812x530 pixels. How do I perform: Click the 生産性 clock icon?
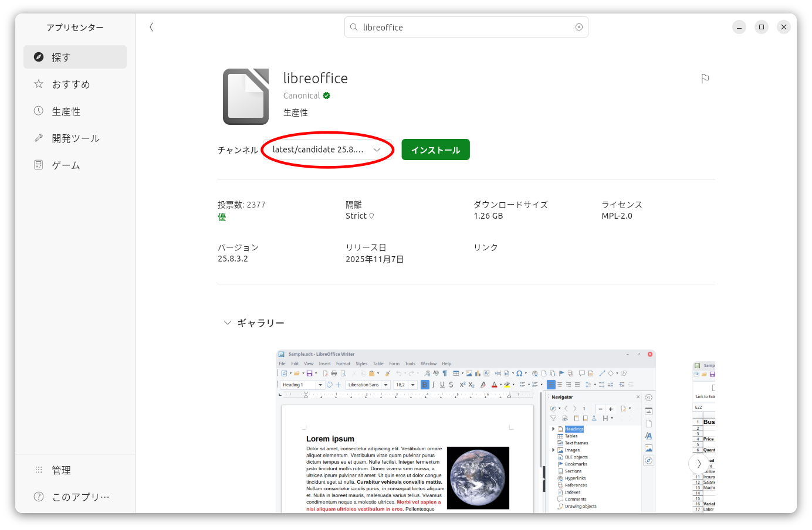pos(38,111)
